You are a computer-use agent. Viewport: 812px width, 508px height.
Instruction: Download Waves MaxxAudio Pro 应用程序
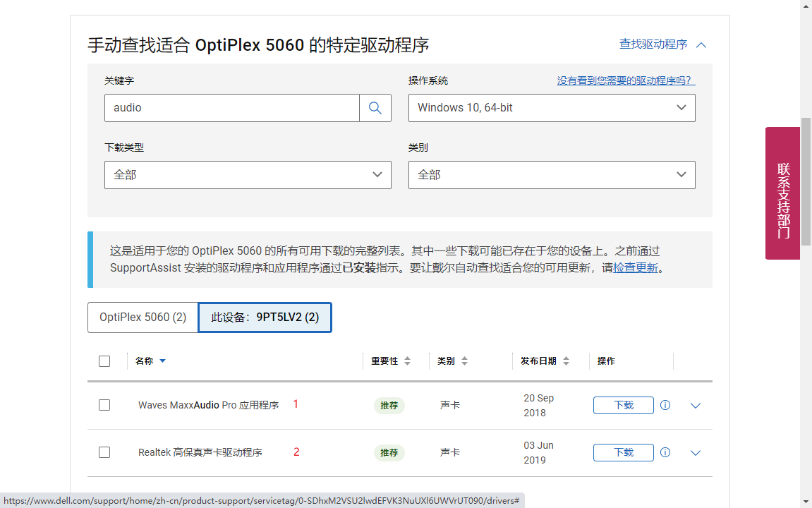tap(624, 405)
